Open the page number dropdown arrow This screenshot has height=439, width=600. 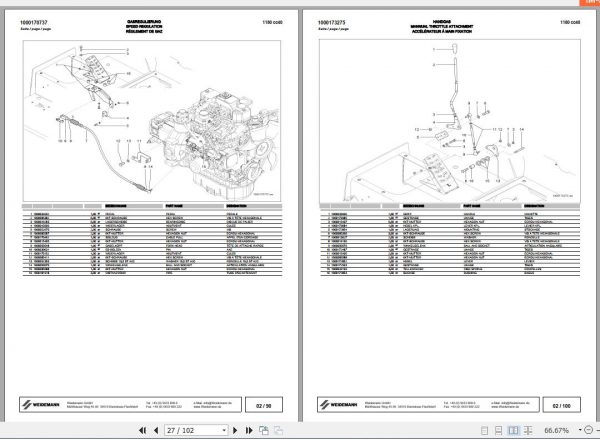coord(224,431)
